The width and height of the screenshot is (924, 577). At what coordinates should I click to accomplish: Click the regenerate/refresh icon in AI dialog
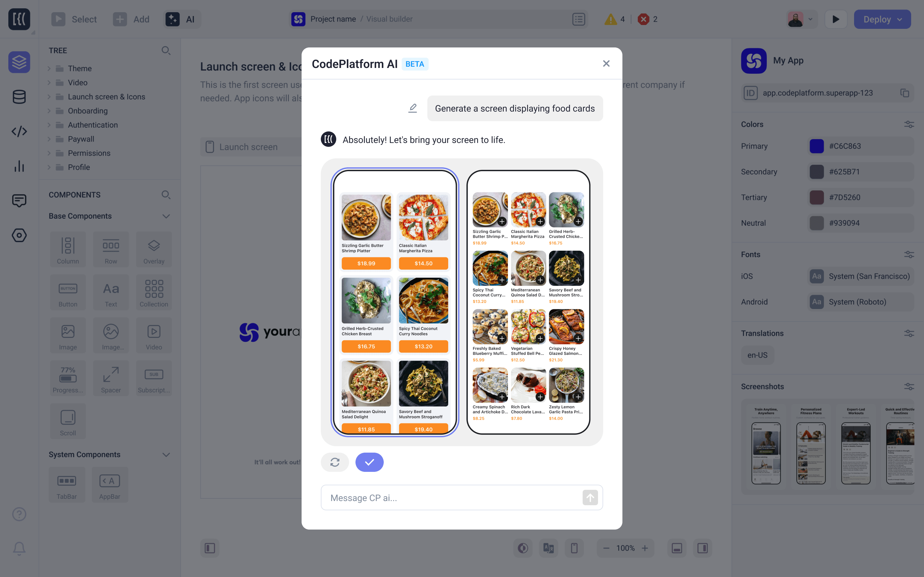tap(335, 462)
